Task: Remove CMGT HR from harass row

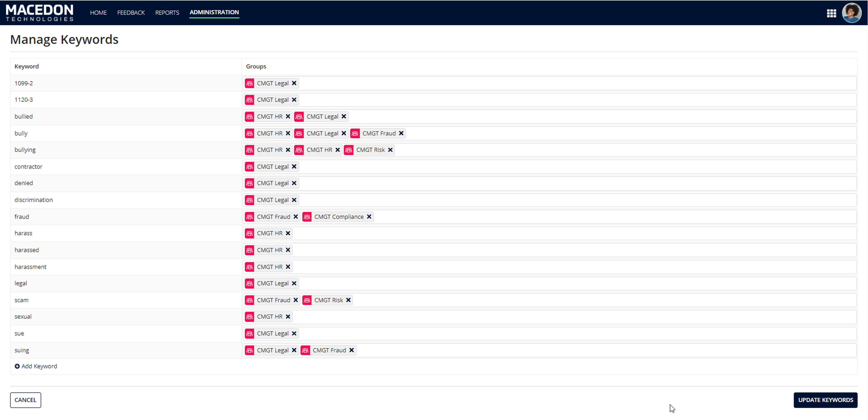Action: coord(288,233)
